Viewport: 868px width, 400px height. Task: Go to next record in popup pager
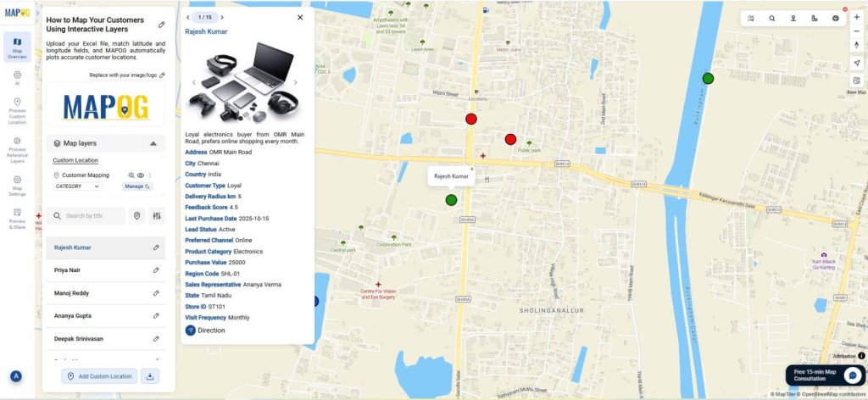click(x=223, y=18)
